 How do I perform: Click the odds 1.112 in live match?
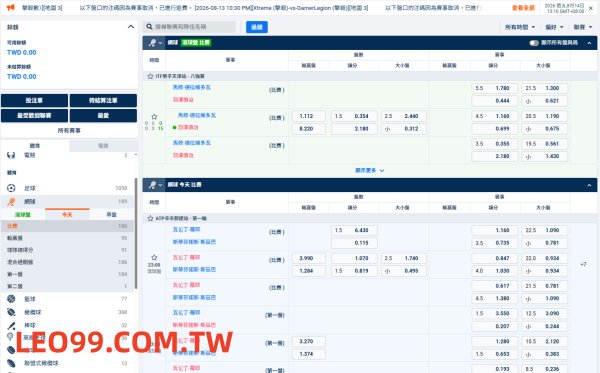click(x=308, y=116)
